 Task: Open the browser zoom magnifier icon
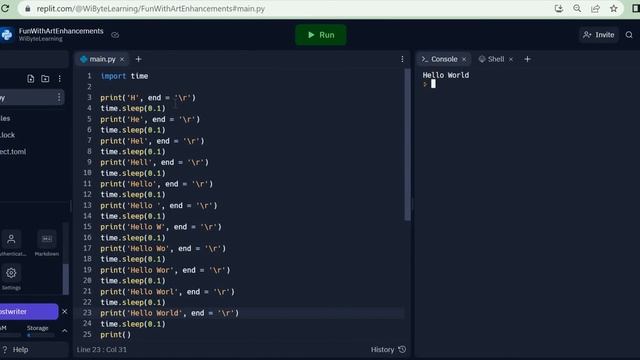(x=577, y=8)
